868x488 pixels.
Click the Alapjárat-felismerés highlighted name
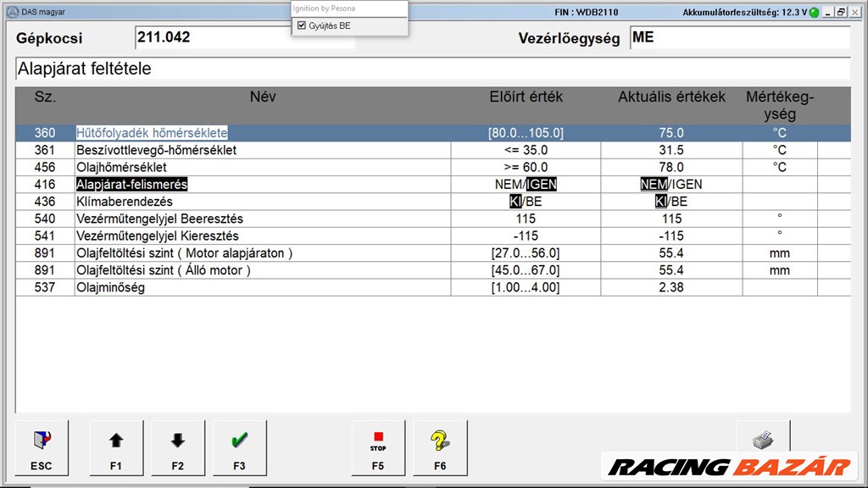pyautogui.click(x=131, y=185)
